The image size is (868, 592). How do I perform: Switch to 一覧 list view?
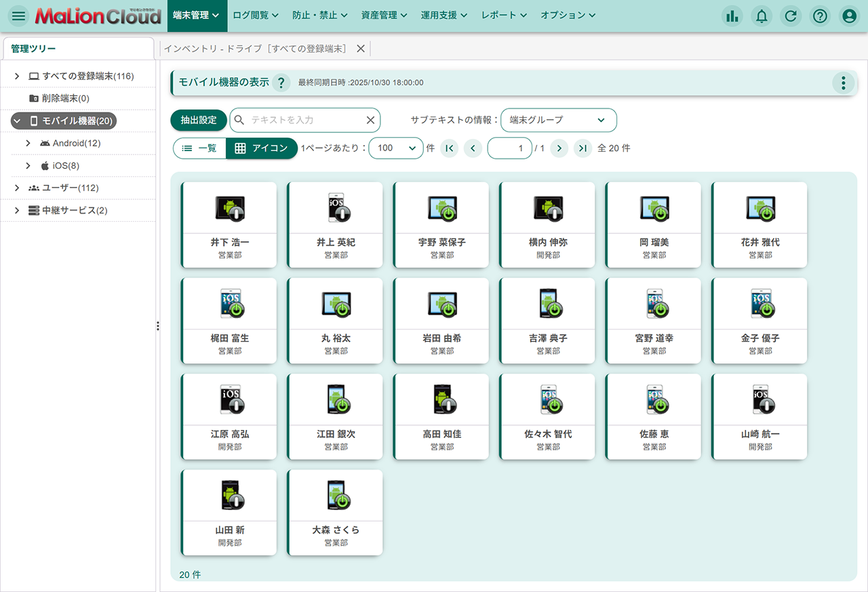[199, 148]
